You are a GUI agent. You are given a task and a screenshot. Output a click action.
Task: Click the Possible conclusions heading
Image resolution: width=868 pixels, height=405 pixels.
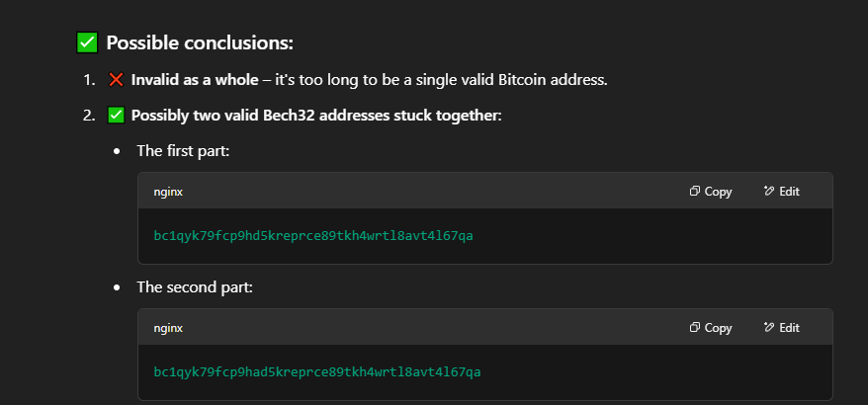200,42
